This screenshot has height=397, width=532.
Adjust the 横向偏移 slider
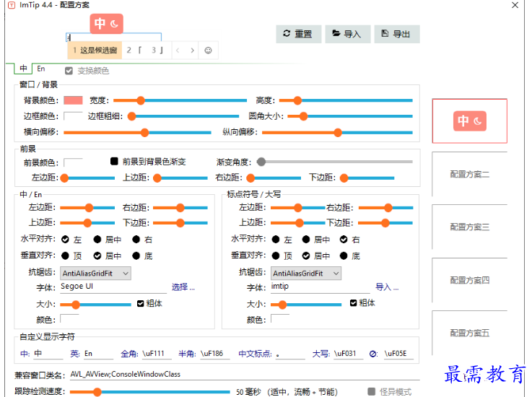(x=137, y=132)
